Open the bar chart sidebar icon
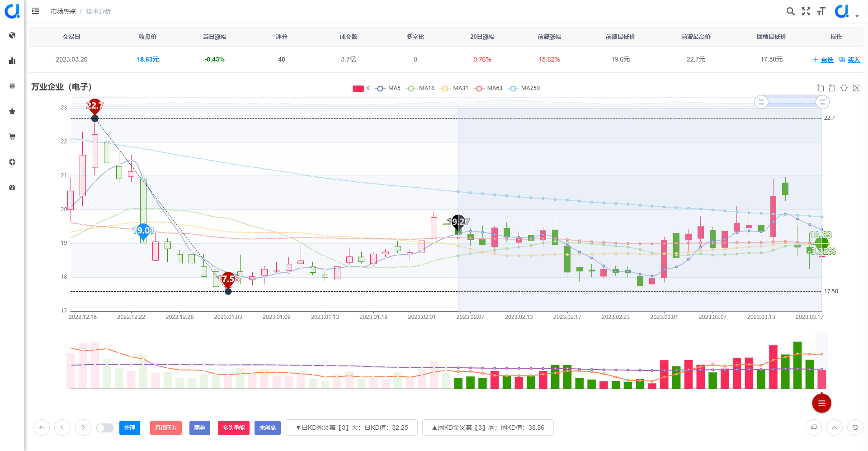The height and width of the screenshot is (451, 868). (x=12, y=61)
